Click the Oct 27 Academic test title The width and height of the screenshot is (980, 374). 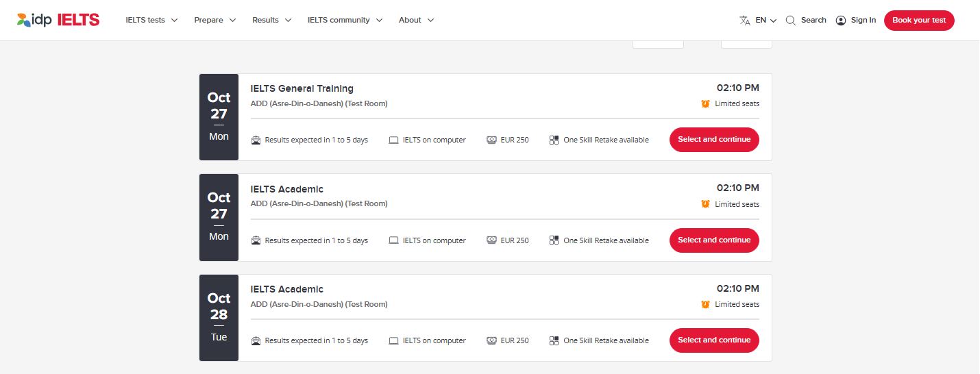tap(287, 189)
